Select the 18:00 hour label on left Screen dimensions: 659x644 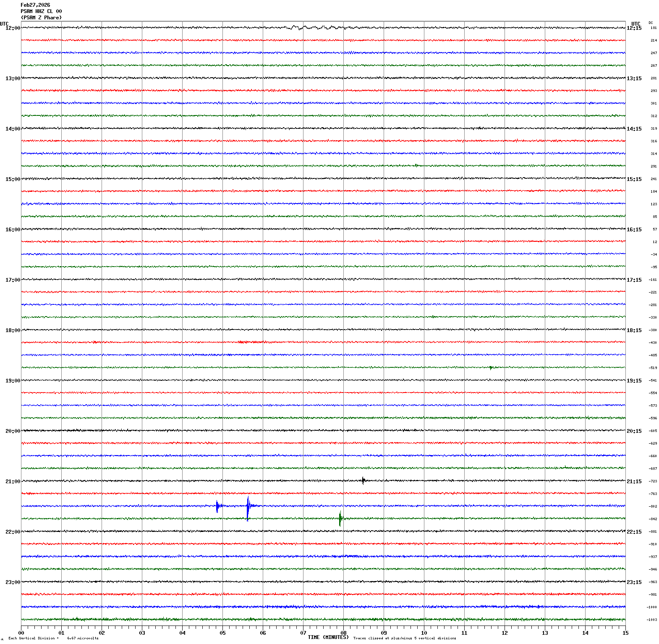pyautogui.click(x=13, y=330)
